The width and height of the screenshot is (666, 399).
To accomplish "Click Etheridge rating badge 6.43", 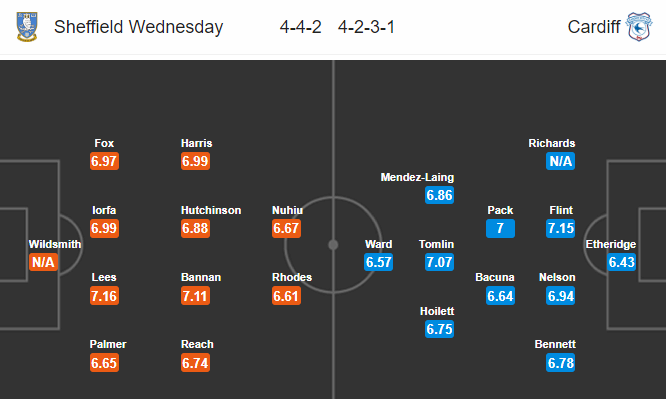I will [x=621, y=262].
